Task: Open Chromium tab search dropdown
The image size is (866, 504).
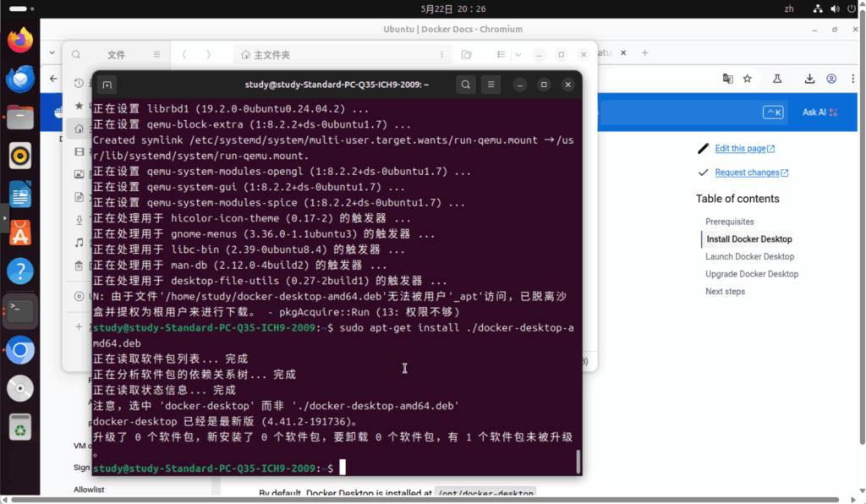Action: point(52,53)
